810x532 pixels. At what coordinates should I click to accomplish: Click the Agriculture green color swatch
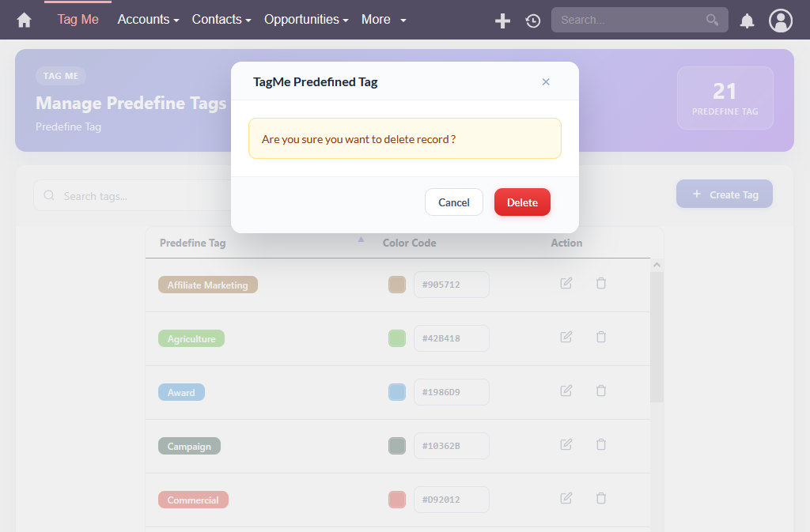point(397,338)
